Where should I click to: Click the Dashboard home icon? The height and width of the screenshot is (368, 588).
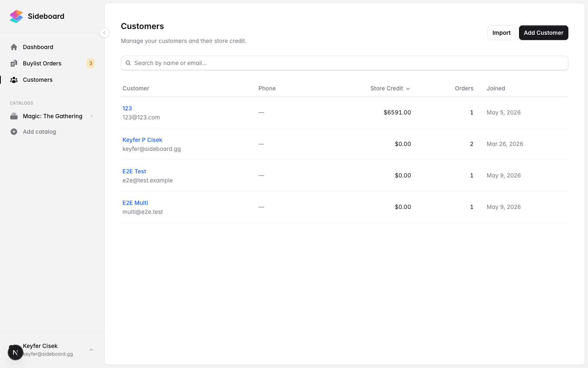point(14,47)
